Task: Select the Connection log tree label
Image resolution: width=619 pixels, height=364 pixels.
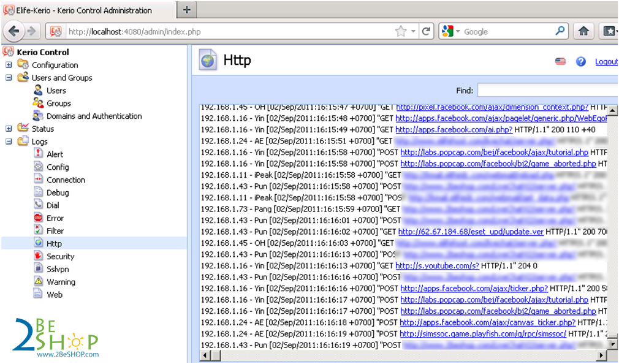Action: (x=66, y=180)
